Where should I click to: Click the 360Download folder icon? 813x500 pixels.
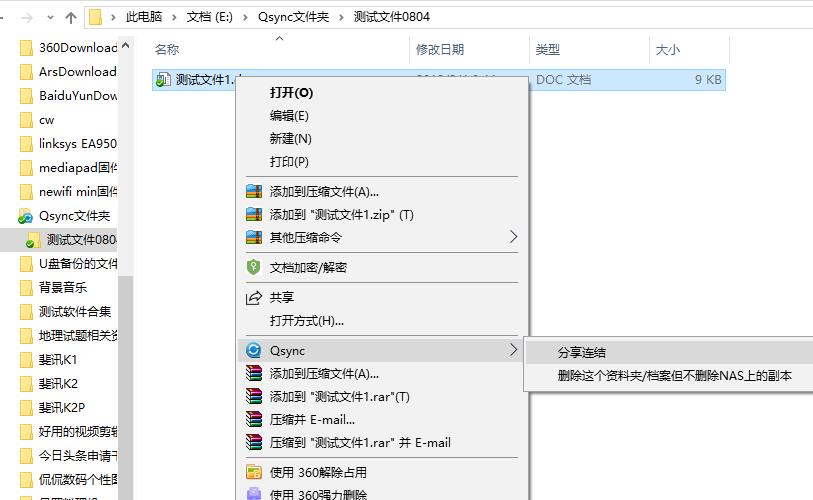[26, 48]
